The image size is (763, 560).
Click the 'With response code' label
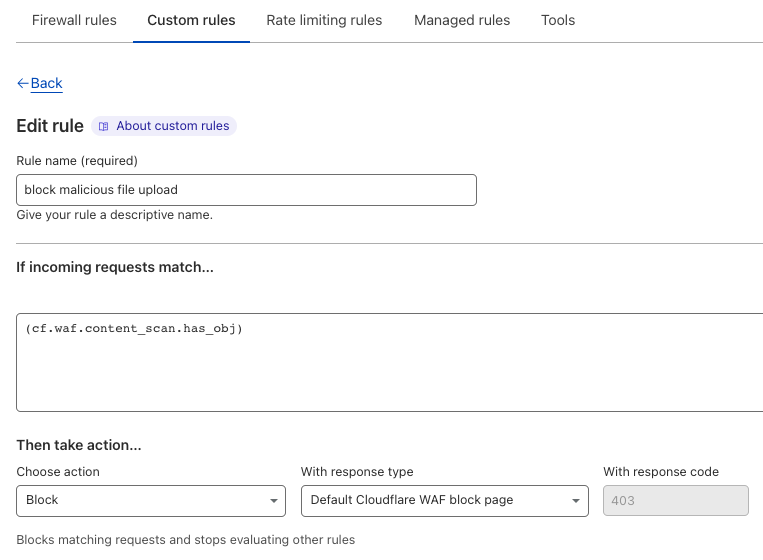click(661, 472)
